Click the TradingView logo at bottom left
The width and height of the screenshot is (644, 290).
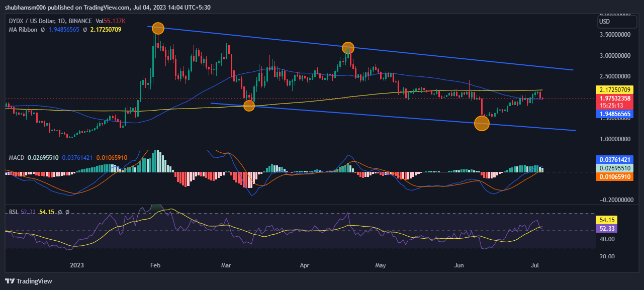coord(29,281)
